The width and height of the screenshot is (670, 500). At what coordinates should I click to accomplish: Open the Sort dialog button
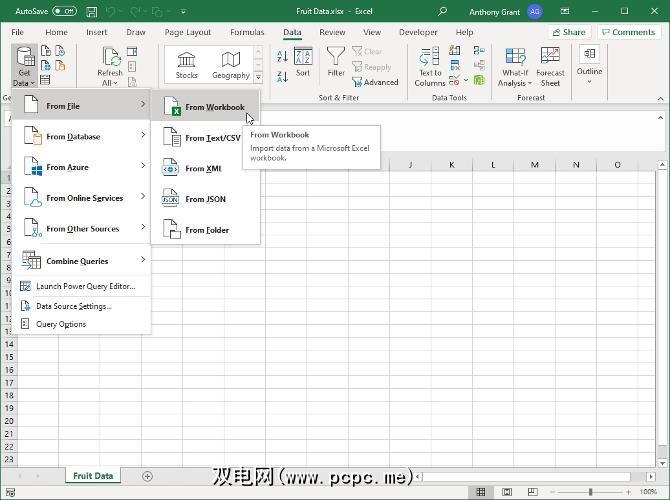coord(303,62)
